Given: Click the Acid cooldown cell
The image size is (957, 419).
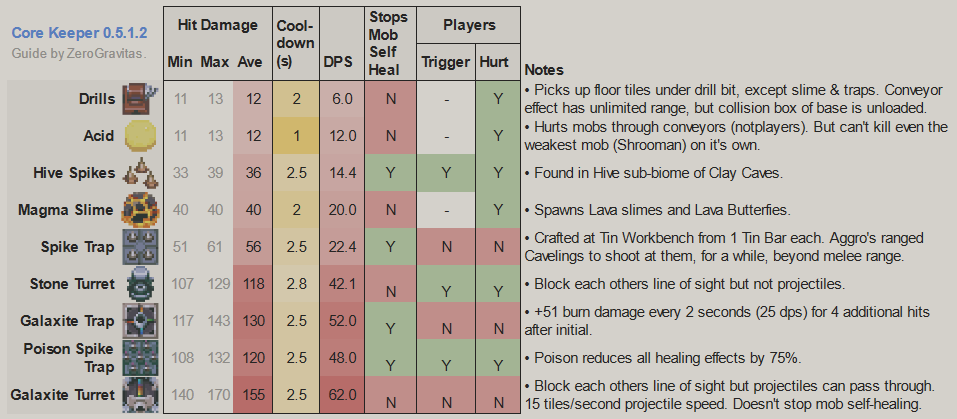Looking at the screenshot, I should click(x=297, y=136).
